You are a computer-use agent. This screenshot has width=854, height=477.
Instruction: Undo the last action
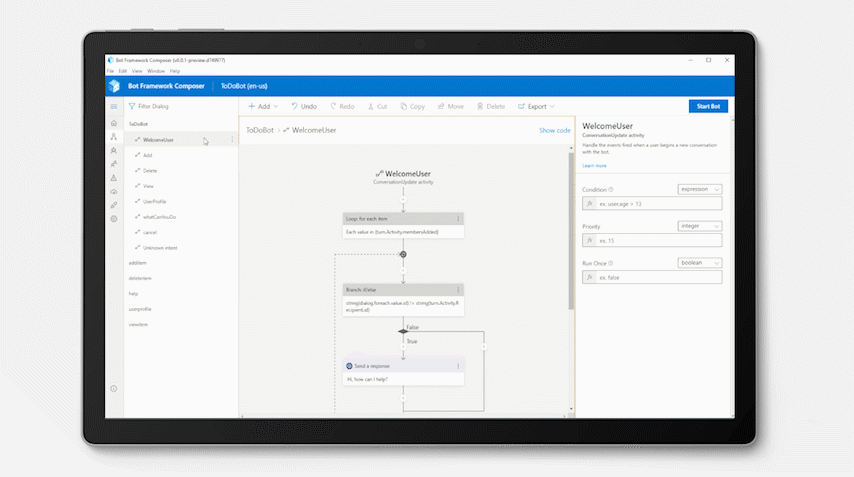click(x=304, y=106)
